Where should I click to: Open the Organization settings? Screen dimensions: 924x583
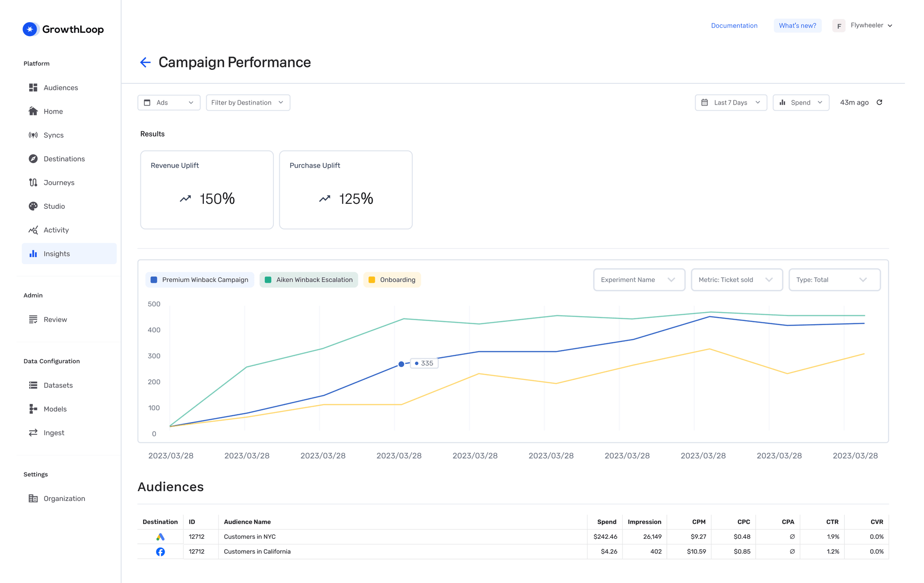64,498
